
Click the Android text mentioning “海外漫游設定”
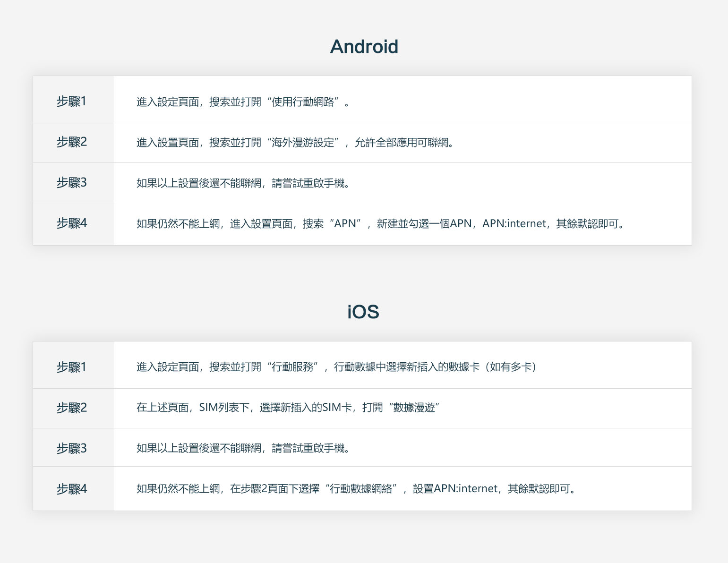(x=295, y=143)
